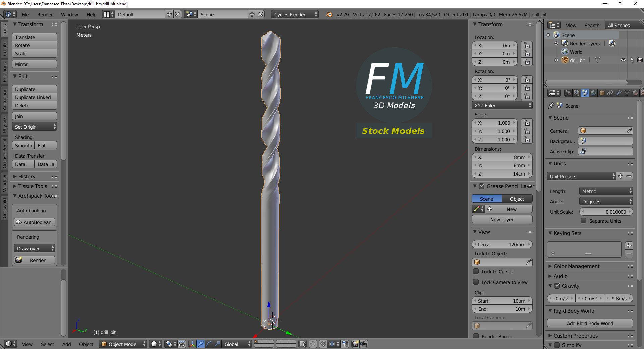Open the Material properties tab sphere icon
This screenshot has height=349, width=644.
point(635,93)
